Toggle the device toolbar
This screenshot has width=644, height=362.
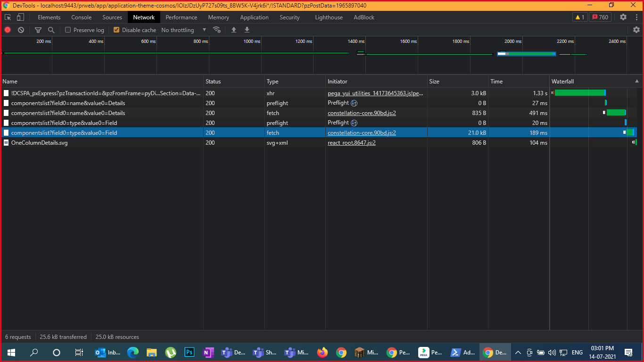19,16
